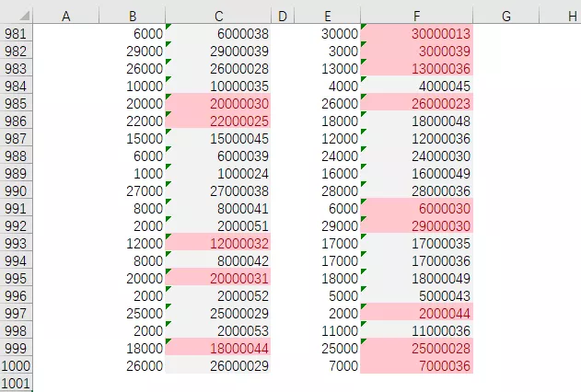Select row 990 header
The height and width of the screenshot is (392, 581).
pos(16,191)
